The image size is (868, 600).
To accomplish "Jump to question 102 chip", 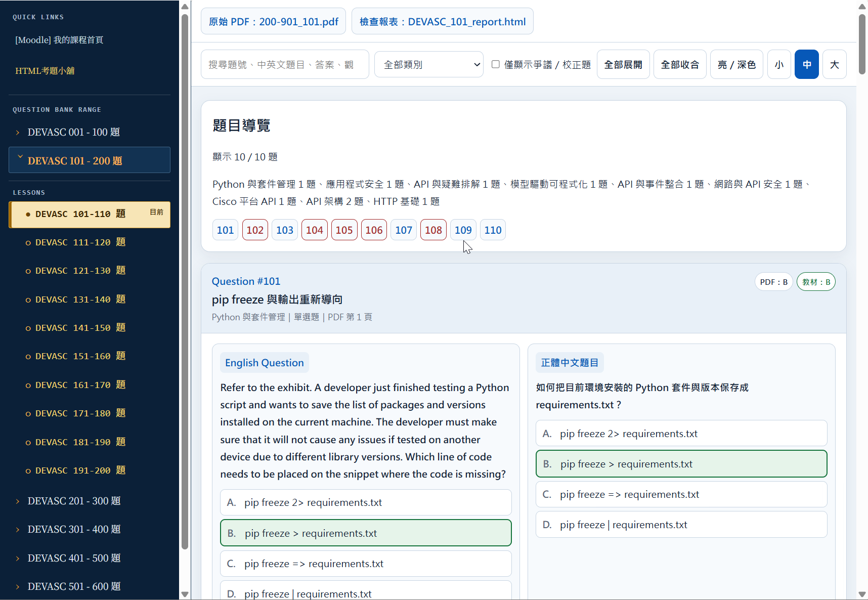I will [255, 230].
